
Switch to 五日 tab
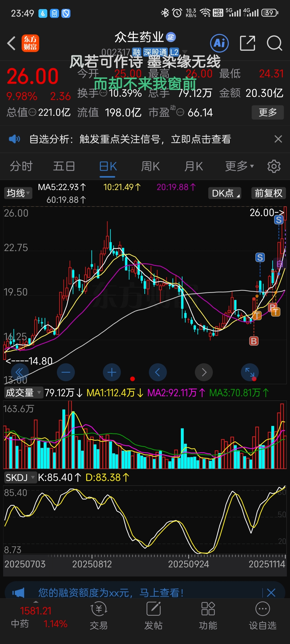(x=64, y=166)
